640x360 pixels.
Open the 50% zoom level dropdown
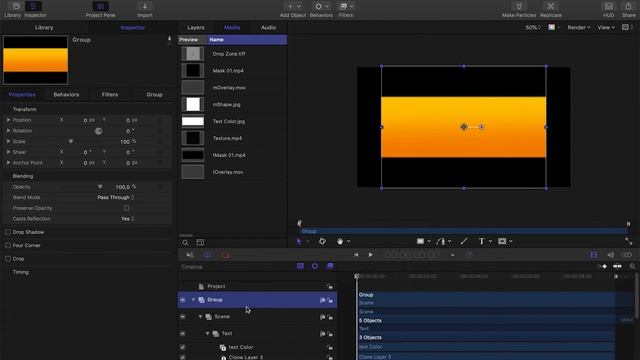533,27
